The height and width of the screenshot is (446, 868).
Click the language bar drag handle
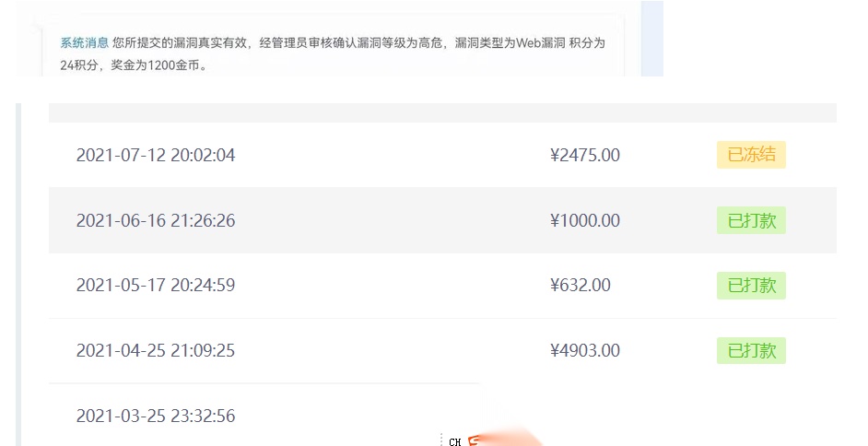click(x=441, y=440)
